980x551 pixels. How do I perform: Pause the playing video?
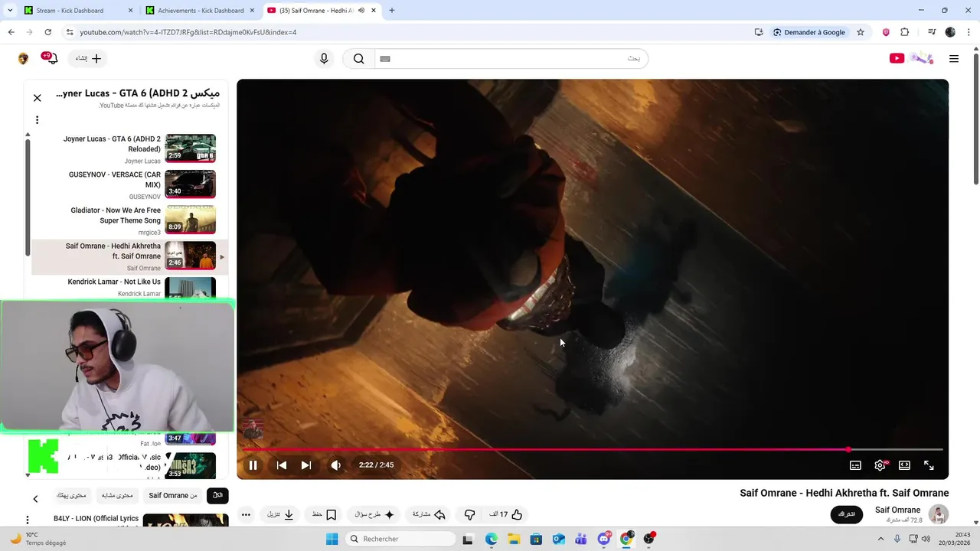point(253,465)
